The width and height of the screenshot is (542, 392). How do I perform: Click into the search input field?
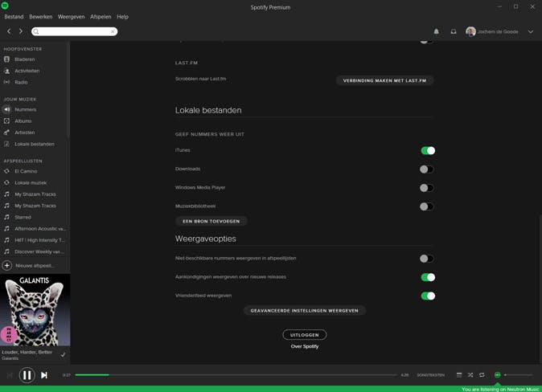pos(74,32)
